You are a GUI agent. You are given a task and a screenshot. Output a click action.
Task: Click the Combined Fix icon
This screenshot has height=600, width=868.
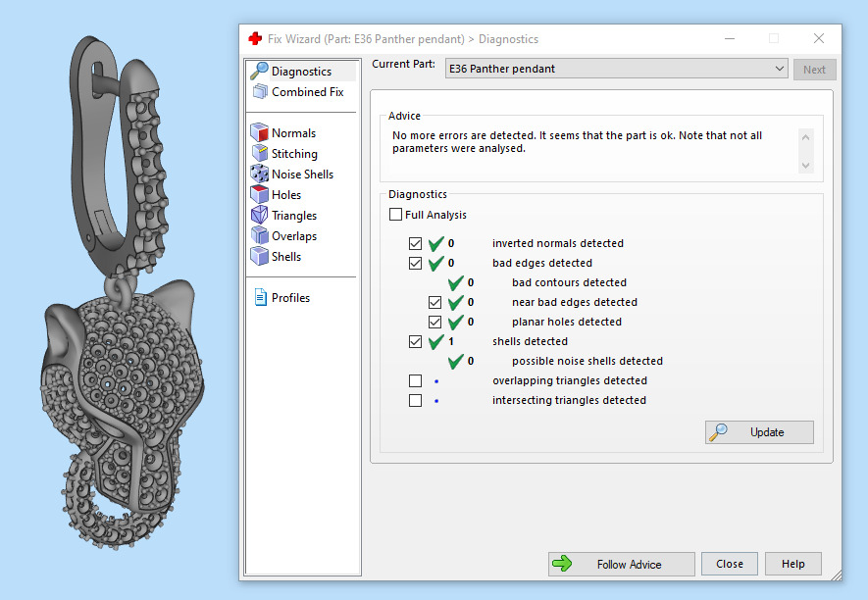tap(260, 91)
